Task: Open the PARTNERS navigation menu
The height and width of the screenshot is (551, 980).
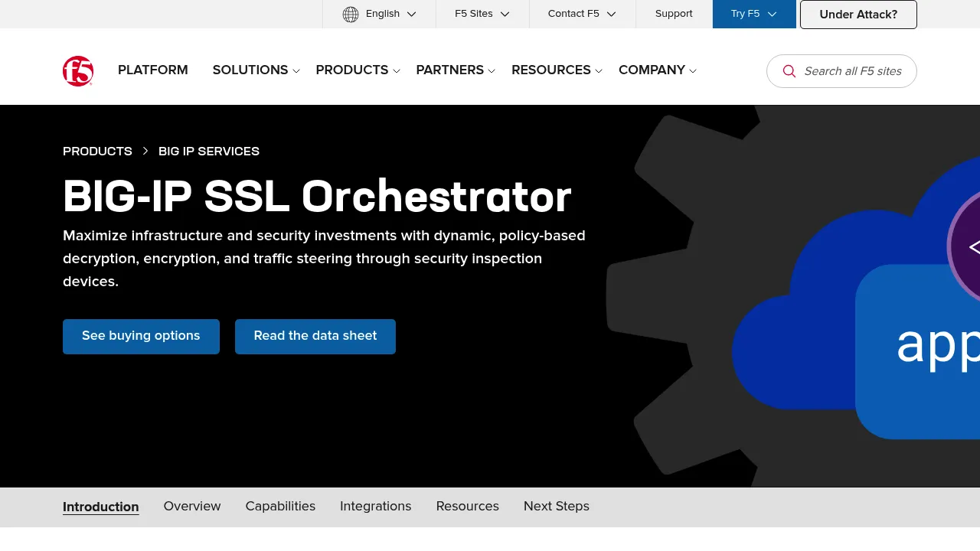Action: click(x=456, y=70)
